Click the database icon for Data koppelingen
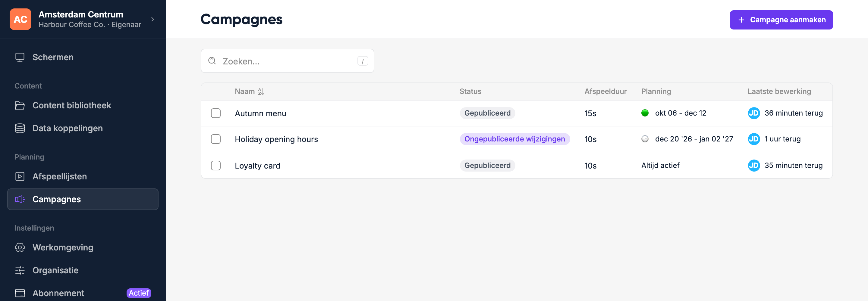Screen dimensions: 868x301 (x=20, y=128)
